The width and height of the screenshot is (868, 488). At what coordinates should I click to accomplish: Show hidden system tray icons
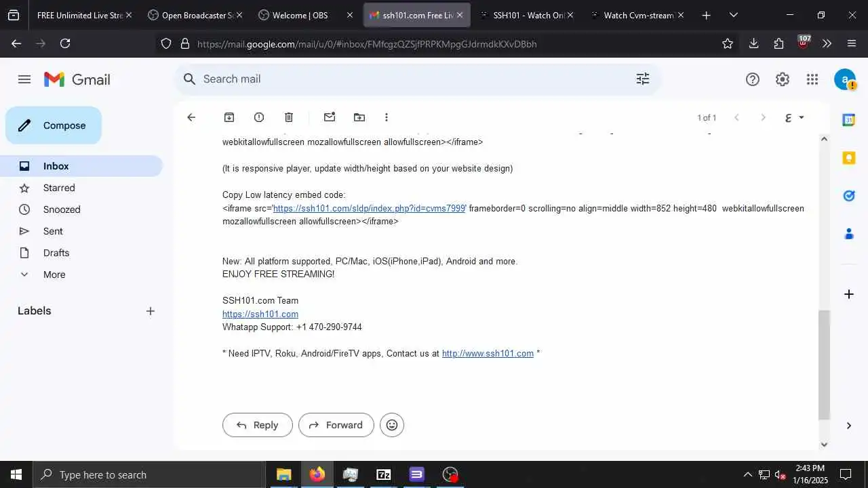(748, 474)
